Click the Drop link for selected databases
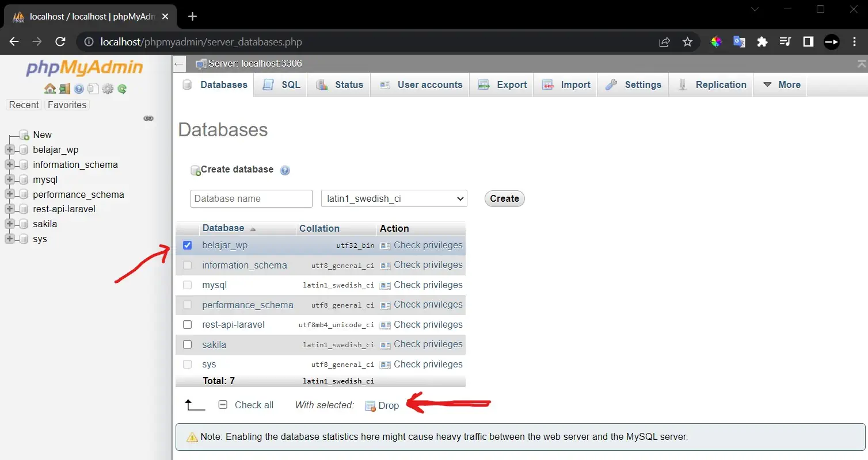 tap(389, 406)
